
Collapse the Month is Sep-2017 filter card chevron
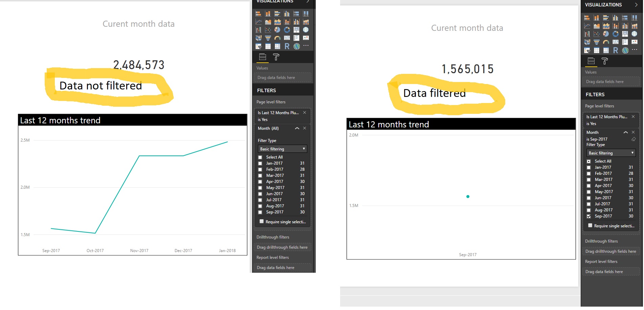626,132
